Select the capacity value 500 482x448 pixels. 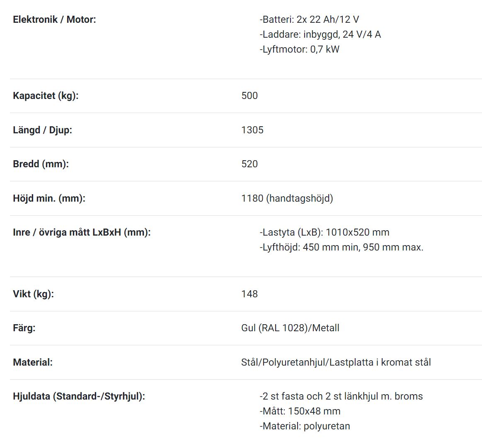pyautogui.click(x=249, y=96)
